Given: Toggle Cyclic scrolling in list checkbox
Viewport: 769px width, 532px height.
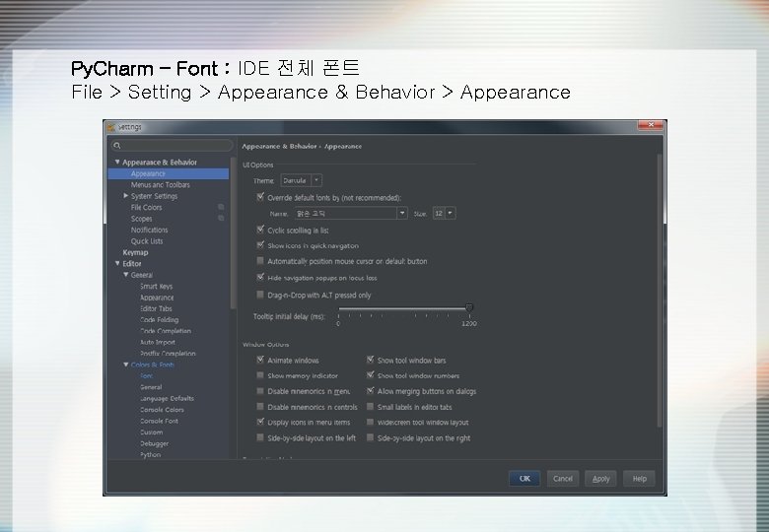Looking at the screenshot, I should (x=260, y=230).
